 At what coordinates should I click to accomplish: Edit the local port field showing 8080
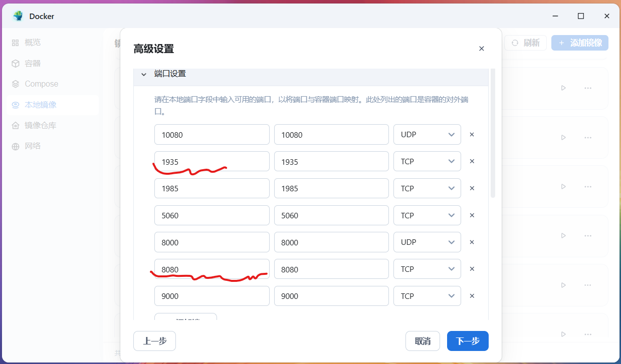tap(212, 269)
